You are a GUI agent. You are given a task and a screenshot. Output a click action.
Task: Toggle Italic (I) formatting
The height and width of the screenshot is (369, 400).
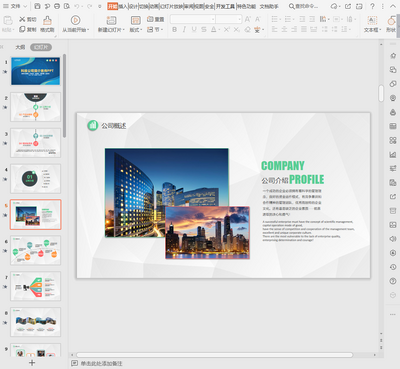click(184, 30)
